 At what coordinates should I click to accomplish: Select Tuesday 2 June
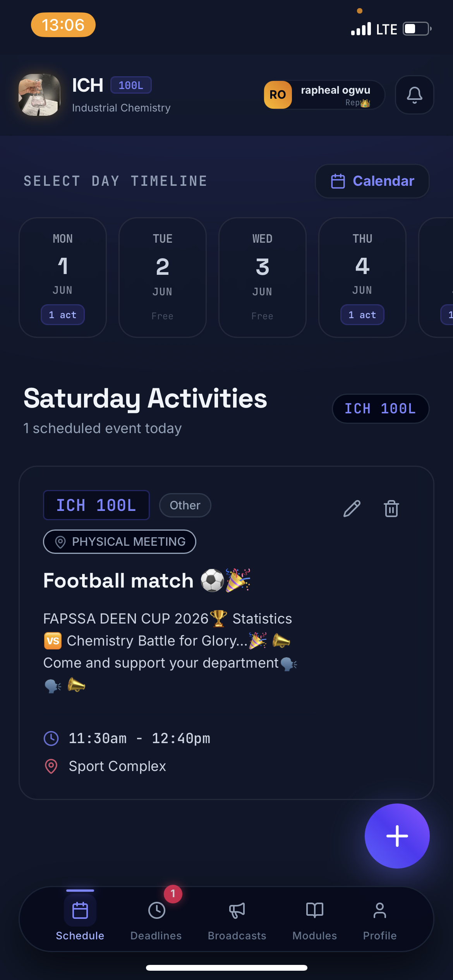(163, 278)
